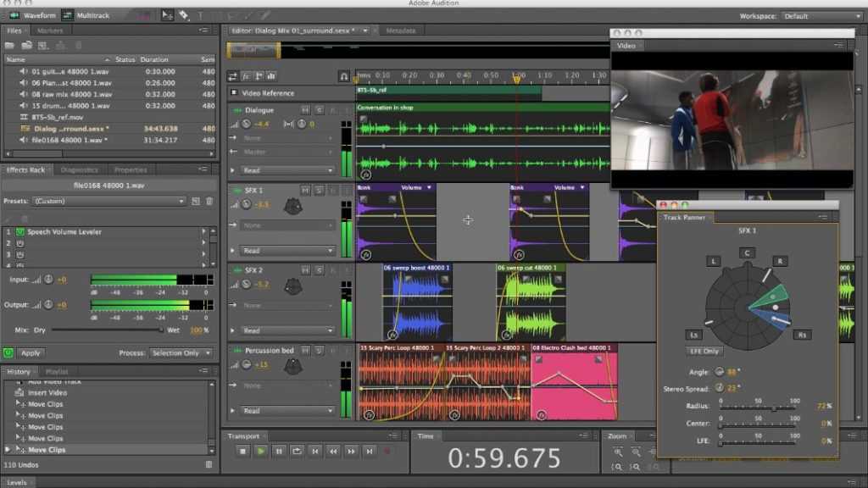The width and height of the screenshot is (868, 488).
Task: Open the Presets dropdown in Effects Rack
Action: [x=108, y=202]
